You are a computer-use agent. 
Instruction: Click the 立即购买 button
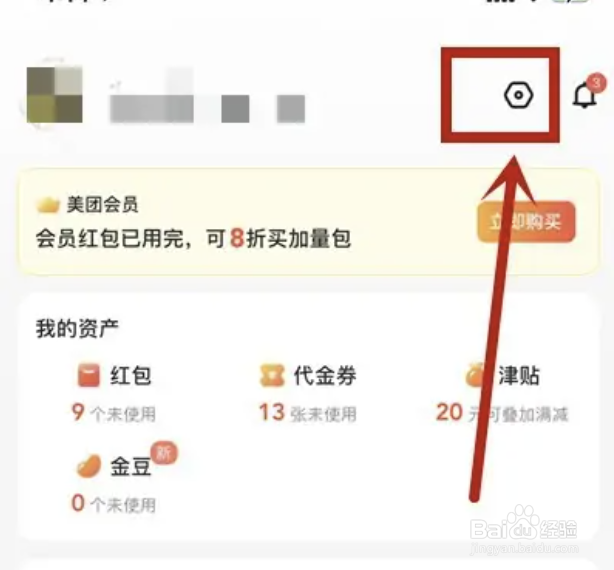526,222
